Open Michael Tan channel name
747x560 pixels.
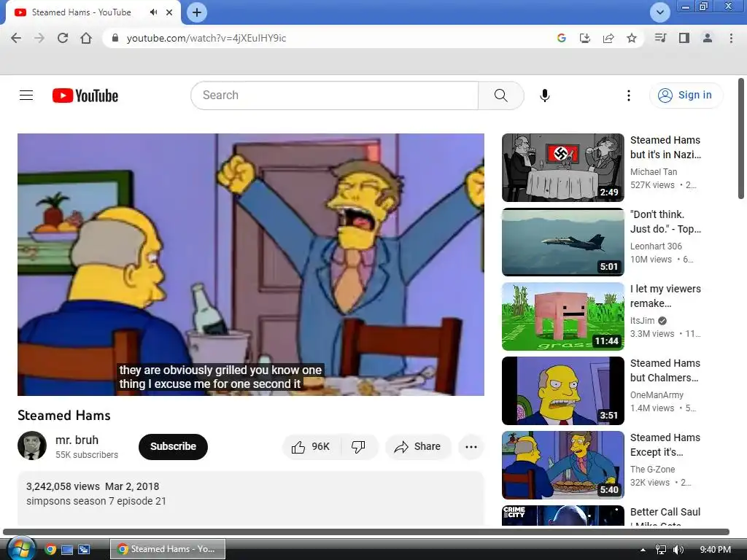[653, 172]
